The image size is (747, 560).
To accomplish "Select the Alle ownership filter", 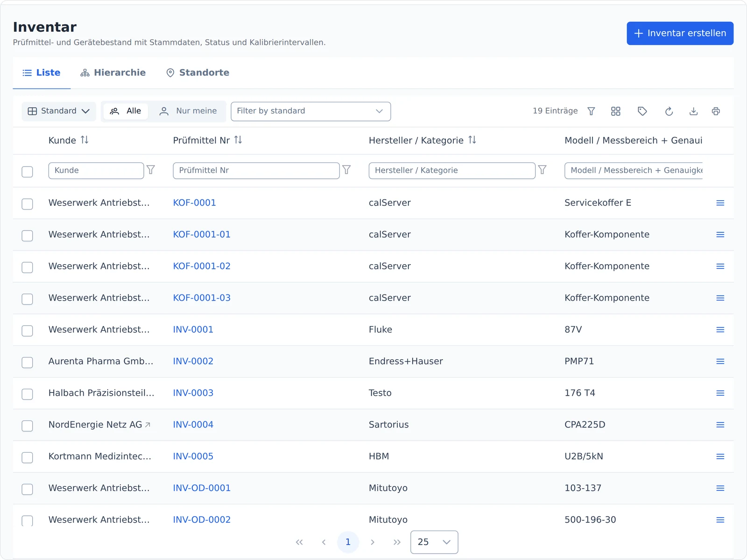I will tap(126, 111).
